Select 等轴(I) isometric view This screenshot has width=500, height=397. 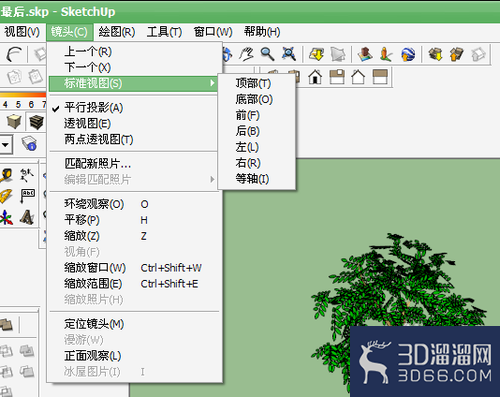tap(257, 179)
